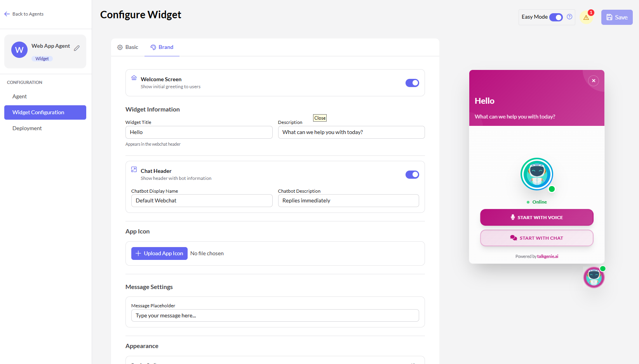Click inside the Message Placeholder field
639x364 pixels.
click(275, 315)
